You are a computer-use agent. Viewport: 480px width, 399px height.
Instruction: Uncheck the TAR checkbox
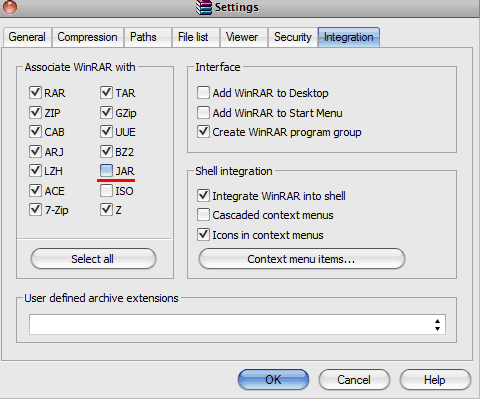coord(106,92)
